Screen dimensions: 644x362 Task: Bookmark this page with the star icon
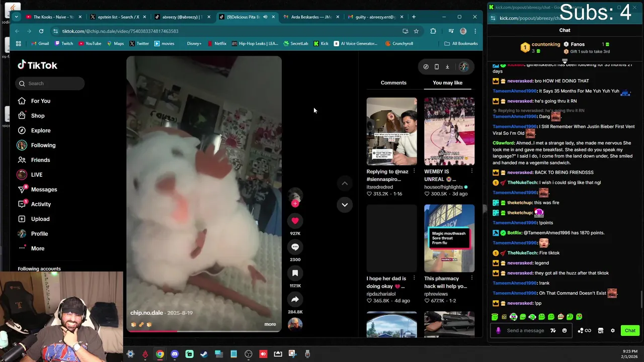point(416,31)
